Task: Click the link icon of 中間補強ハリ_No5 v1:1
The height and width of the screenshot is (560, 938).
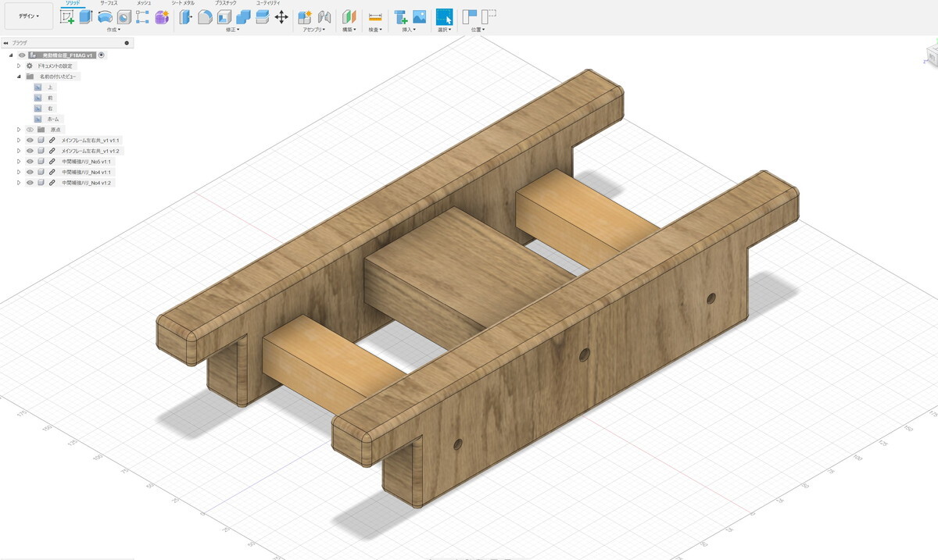Action: pos(52,162)
